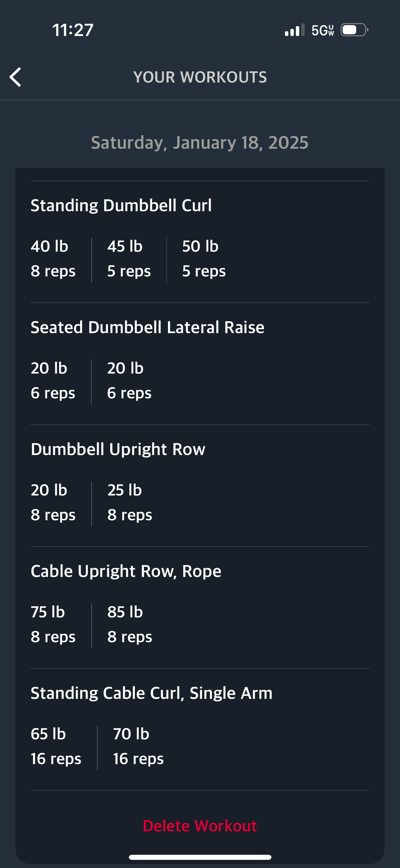The width and height of the screenshot is (400, 868).
Task: Tap the back arrow icon
Action: coord(15,77)
